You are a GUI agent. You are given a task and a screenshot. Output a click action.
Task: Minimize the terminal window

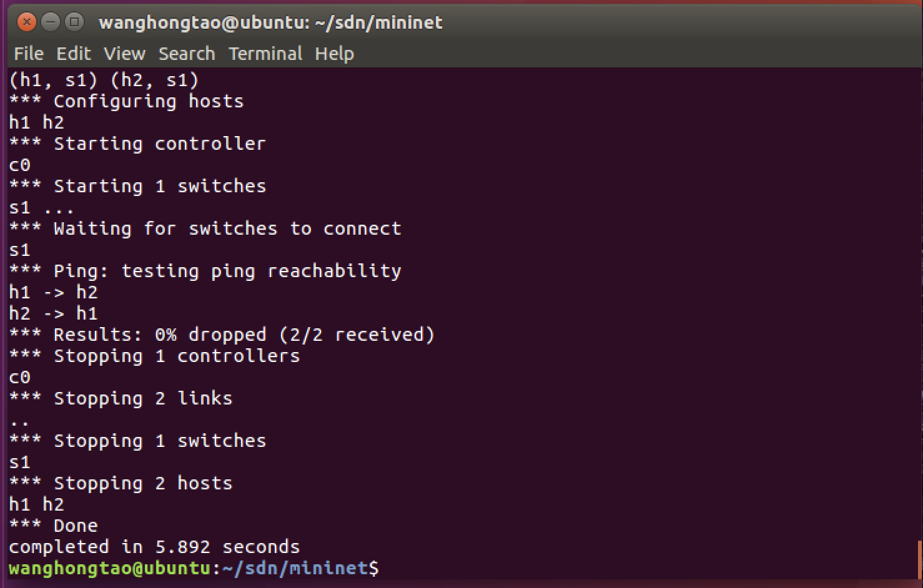51,22
